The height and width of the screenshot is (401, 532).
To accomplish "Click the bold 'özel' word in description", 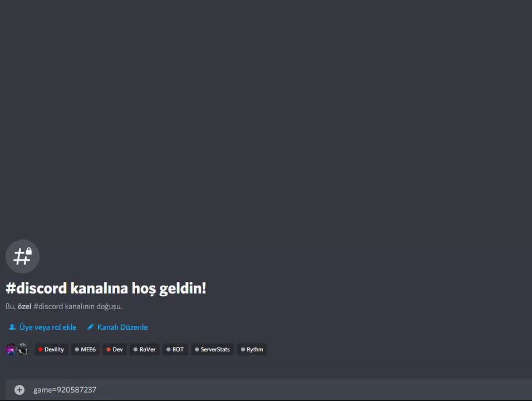I will point(24,306).
